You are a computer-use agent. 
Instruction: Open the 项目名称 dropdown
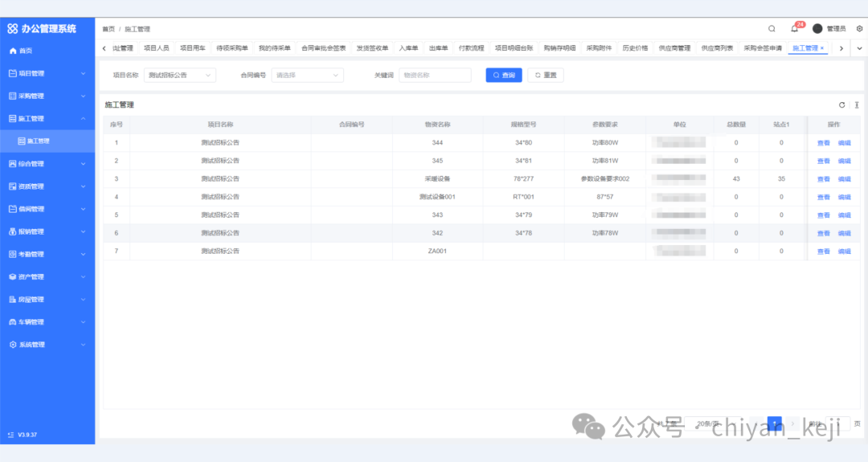point(181,75)
